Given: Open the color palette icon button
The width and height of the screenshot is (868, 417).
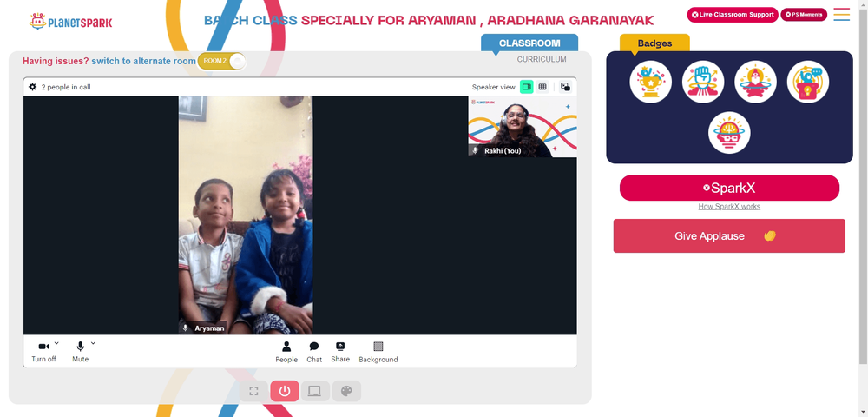Looking at the screenshot, I should [346, 391].
